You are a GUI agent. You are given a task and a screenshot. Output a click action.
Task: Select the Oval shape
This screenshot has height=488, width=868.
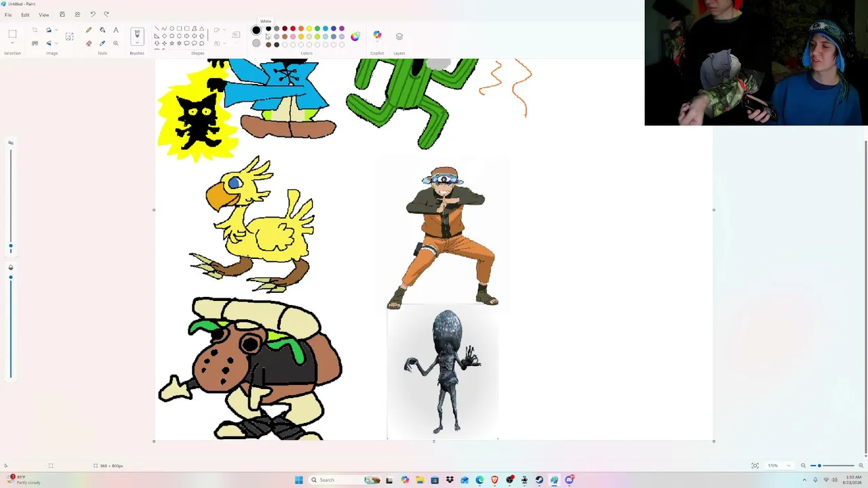point(172,29)
